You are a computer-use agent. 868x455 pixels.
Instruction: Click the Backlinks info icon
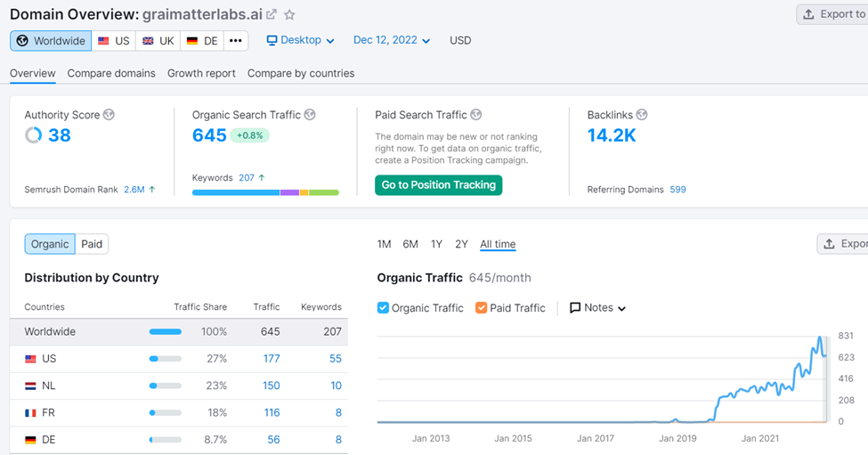pos(641,115)
